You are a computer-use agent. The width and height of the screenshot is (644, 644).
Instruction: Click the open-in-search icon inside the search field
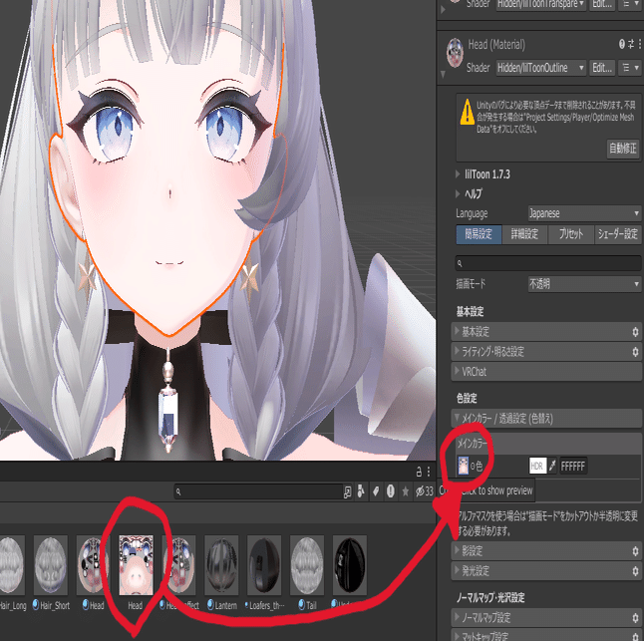(x=348, y=491)
